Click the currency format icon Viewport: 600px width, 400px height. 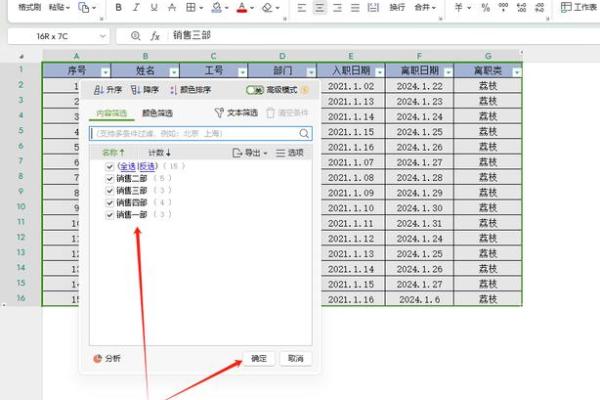pyautogui.click(x=459, y=7)
